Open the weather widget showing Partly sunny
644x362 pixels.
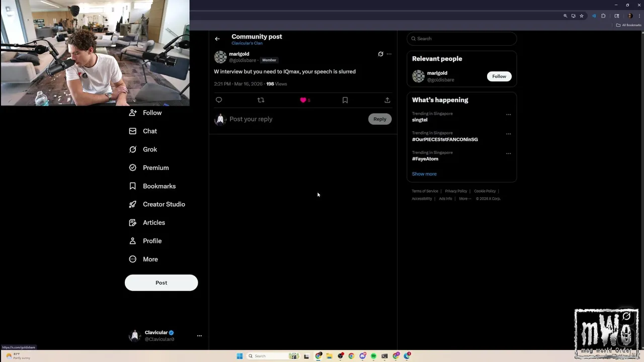tap(18, 356)
